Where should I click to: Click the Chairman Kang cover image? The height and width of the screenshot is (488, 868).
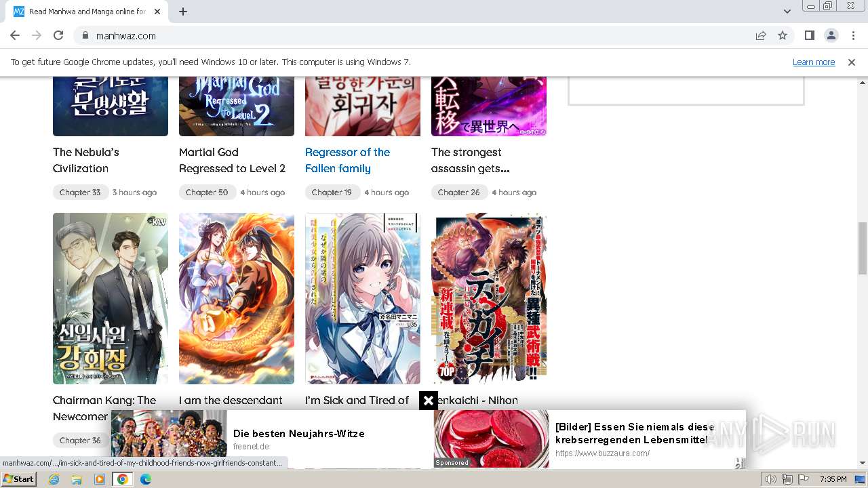pyautogui.click(x=111, y=298)
